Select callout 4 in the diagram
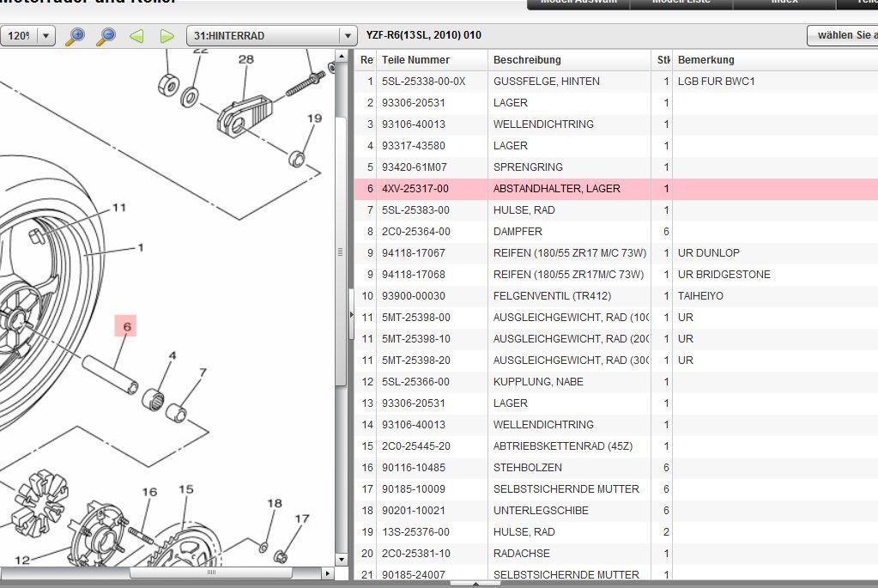This screenshot has height=588, width=878. click(173, 355)
